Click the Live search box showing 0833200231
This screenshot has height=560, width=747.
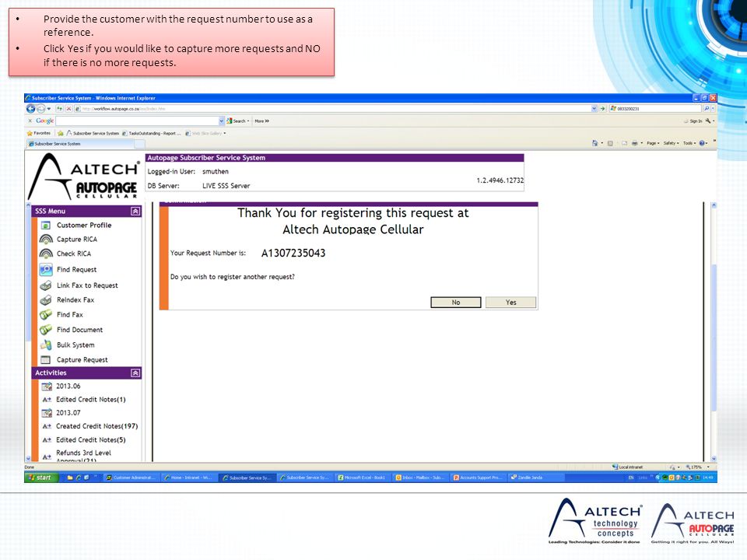(x=656, y=109)
